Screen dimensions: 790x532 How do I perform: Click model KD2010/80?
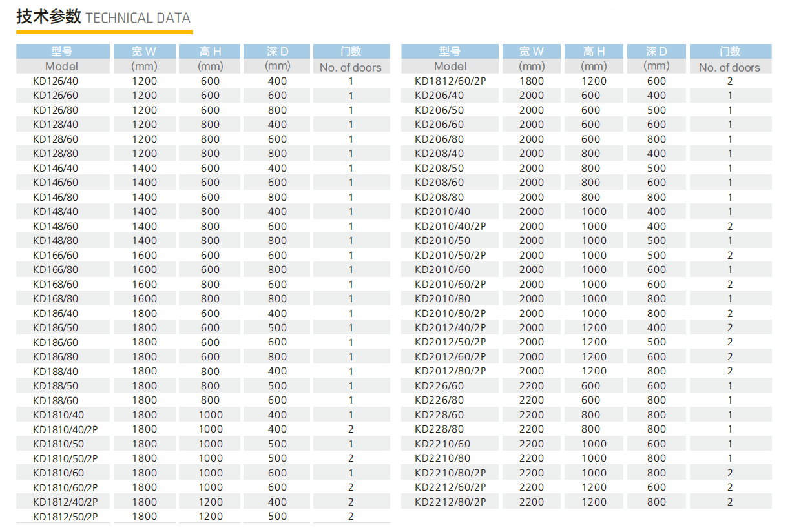pos(442,298)
